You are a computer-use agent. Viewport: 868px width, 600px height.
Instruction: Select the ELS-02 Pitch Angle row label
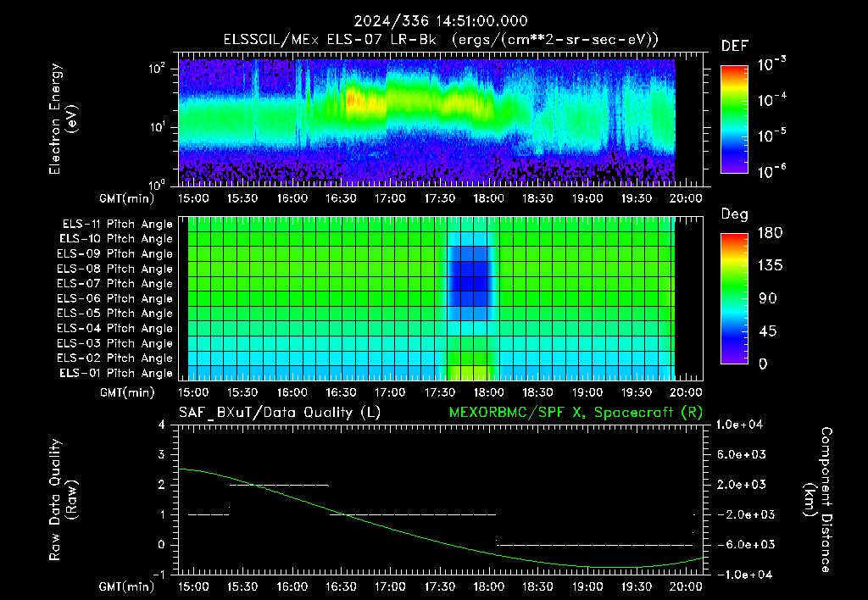(x=115, y=358)
